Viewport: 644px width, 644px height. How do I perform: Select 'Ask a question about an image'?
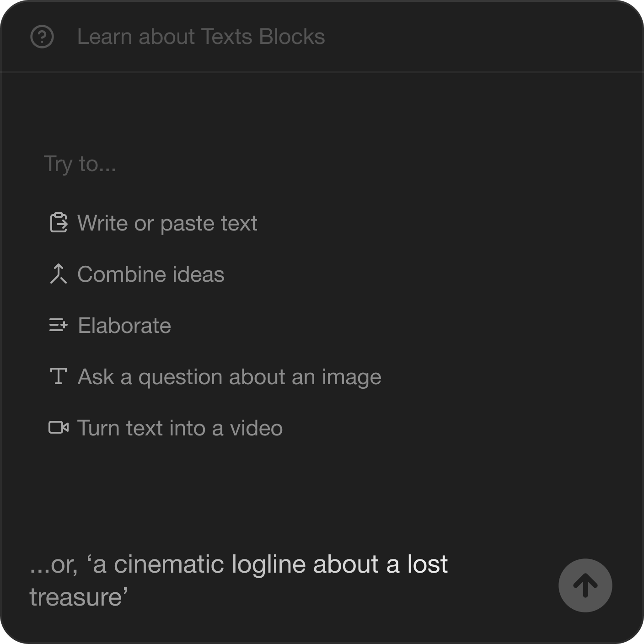[229, 377]
